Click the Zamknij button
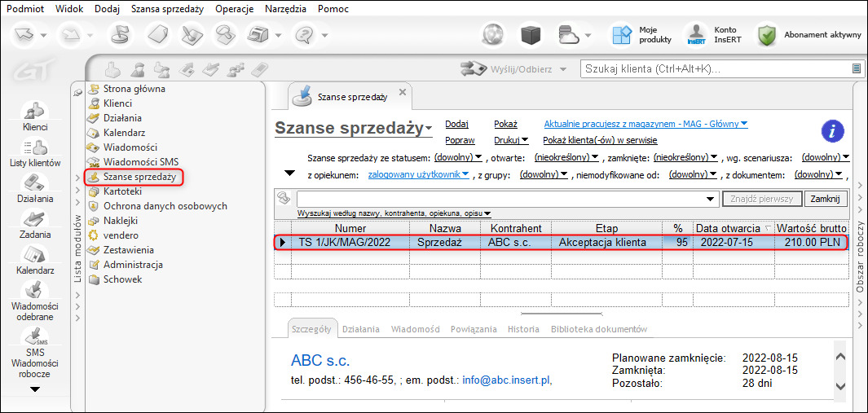 826,200
